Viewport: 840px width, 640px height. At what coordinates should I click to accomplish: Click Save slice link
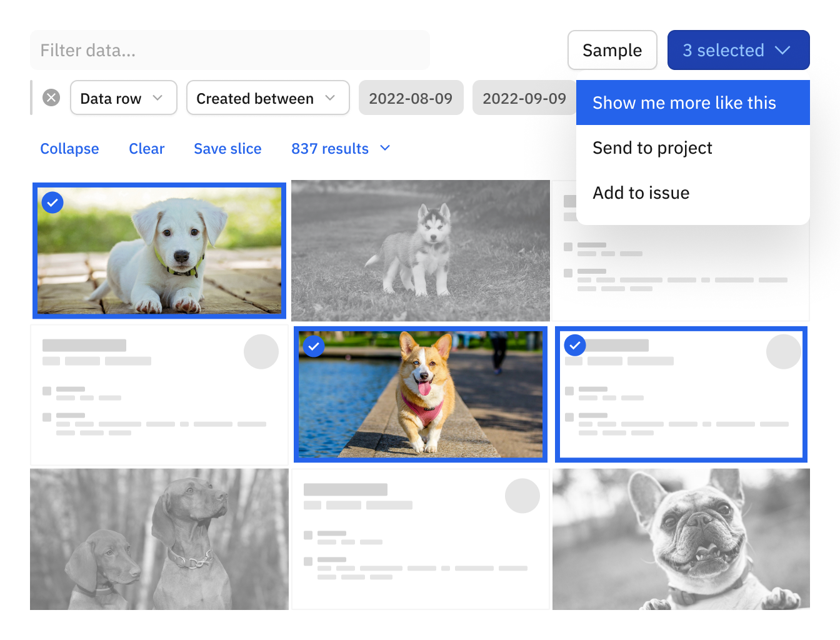(227, 149)
